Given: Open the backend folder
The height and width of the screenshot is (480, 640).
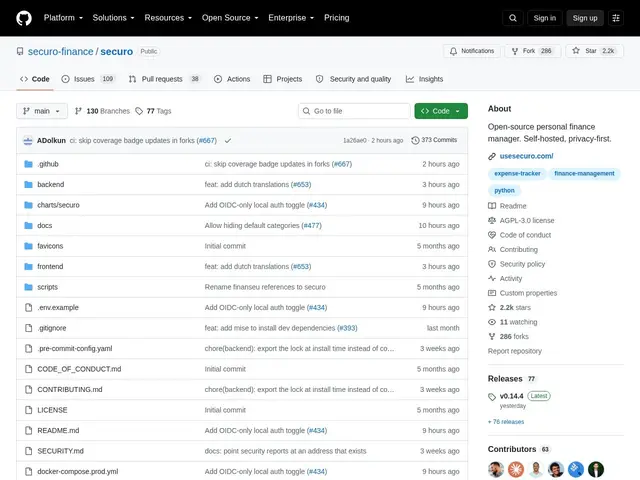Looking at the screenshot, I should click(51, 184).
